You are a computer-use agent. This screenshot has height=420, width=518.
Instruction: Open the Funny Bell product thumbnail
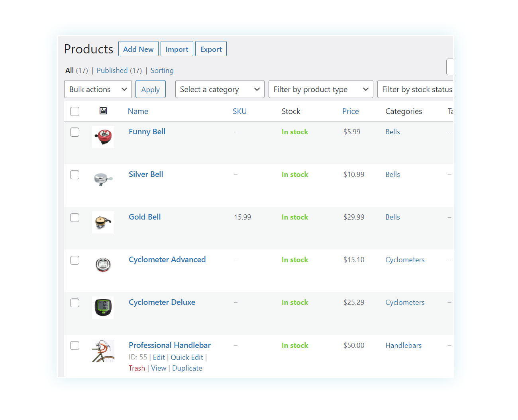point(103,137)
